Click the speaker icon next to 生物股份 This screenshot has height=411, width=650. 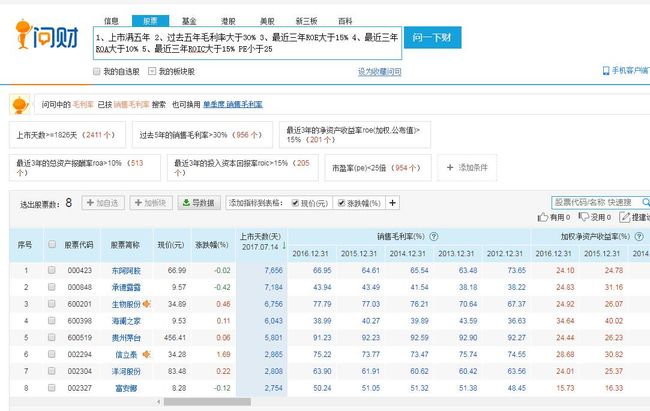click(146, 304)
